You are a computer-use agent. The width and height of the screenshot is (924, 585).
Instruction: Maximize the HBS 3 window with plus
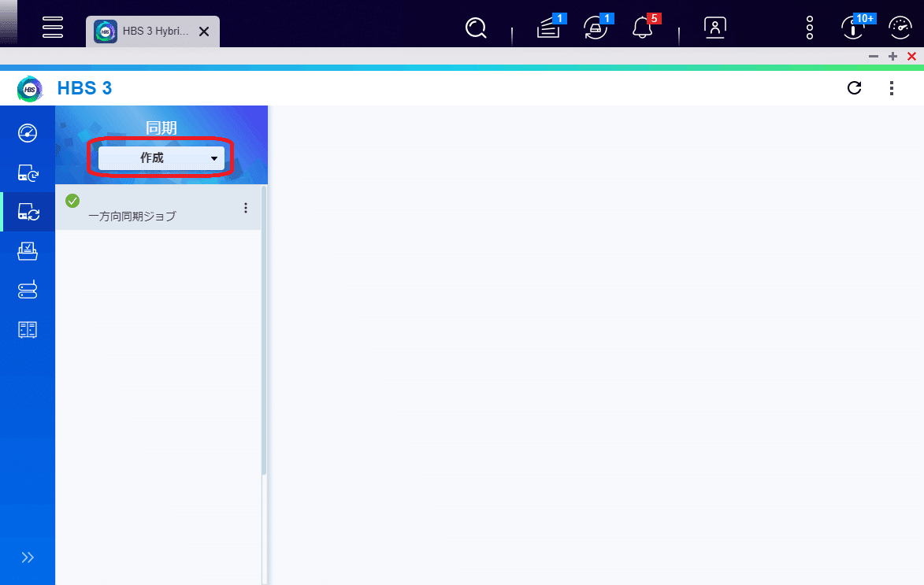tap(892, 57)
